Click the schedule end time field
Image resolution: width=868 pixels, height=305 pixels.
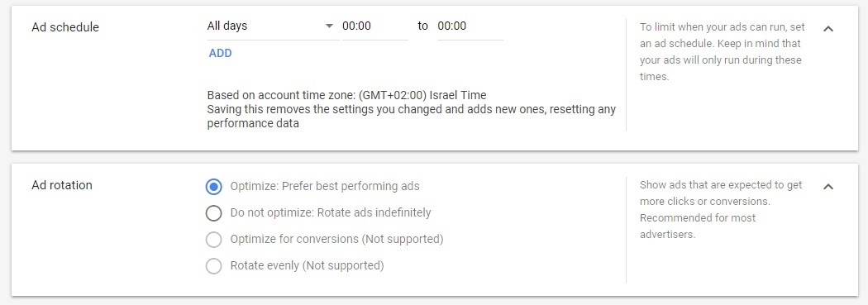pyautogui.click(x=470, y=26)
